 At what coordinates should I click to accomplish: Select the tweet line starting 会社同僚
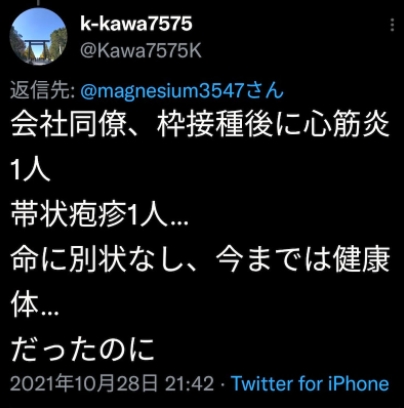tap(200, 125)
